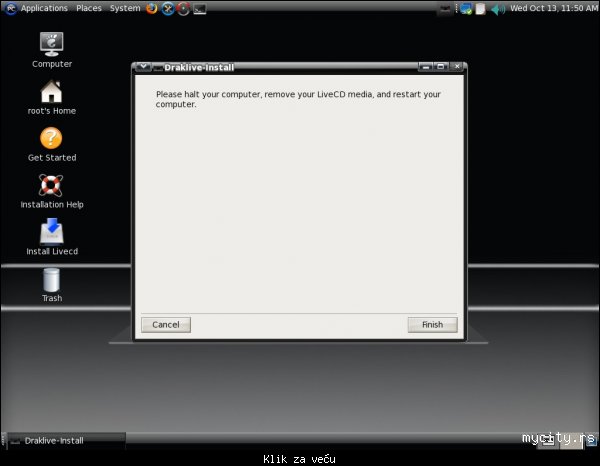Maximize the Draklive-Install window

[x=440, y=67]
